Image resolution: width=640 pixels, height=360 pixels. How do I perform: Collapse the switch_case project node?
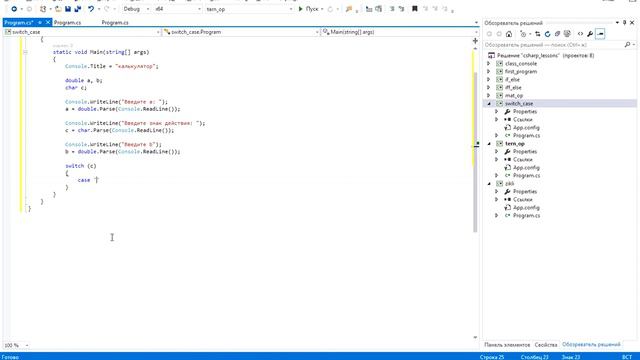(489, 104)
